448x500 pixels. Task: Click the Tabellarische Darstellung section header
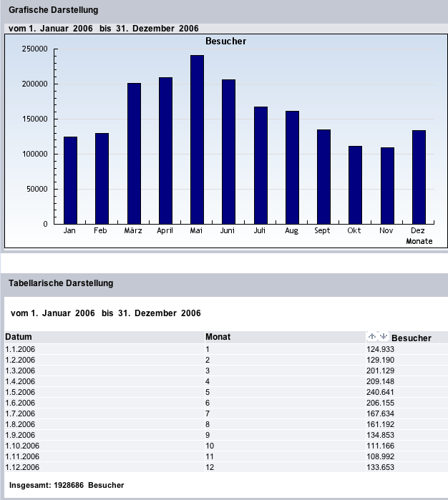point(61,283)
